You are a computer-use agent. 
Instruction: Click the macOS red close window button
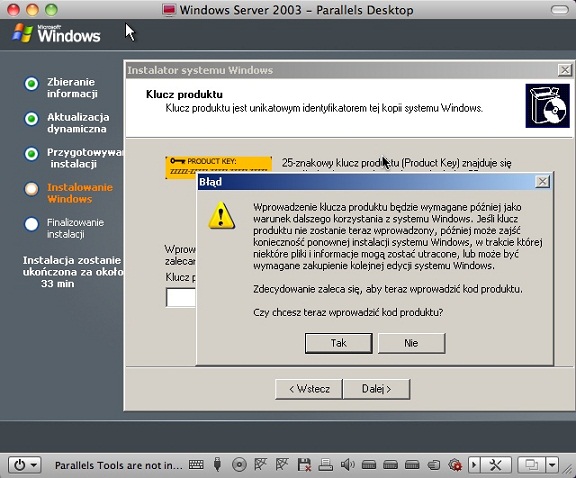(x=13, y=10)
